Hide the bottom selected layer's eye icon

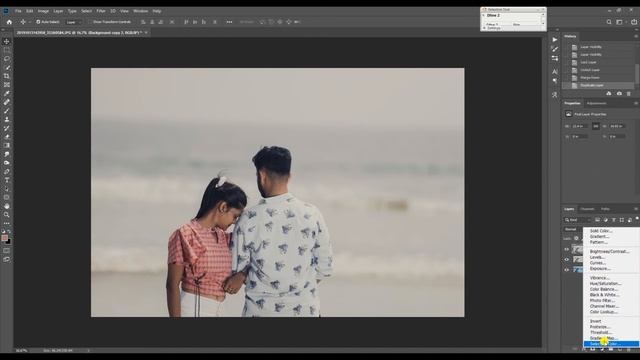point(567,270)
